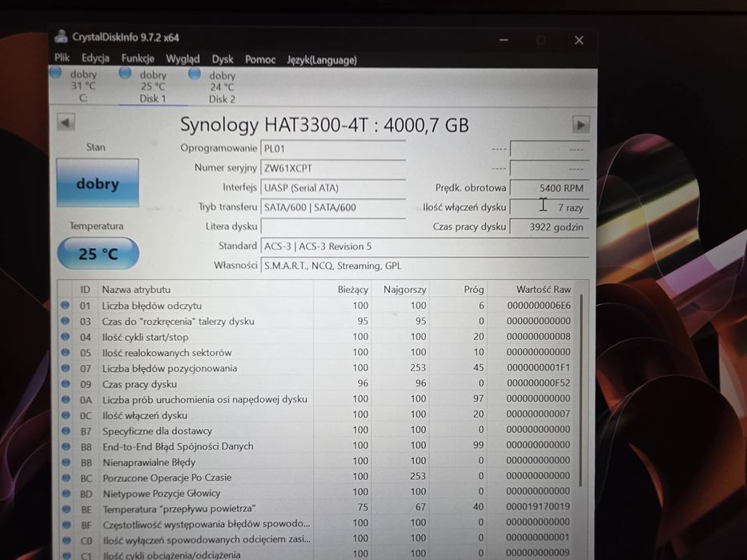Click the attribute list vertical scrollbar
Image resolution: width=747 pixels, height=560 pixels.
[580, 390]
